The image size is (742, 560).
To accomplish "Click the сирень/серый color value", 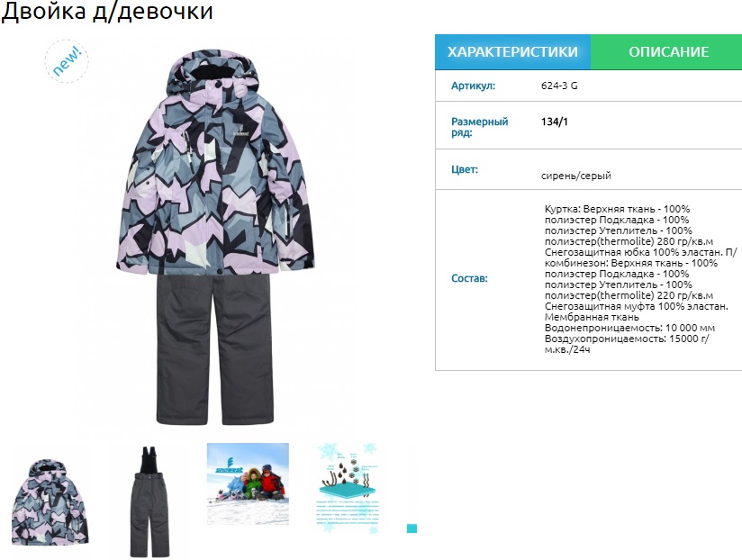I will (x=576, y=176).
